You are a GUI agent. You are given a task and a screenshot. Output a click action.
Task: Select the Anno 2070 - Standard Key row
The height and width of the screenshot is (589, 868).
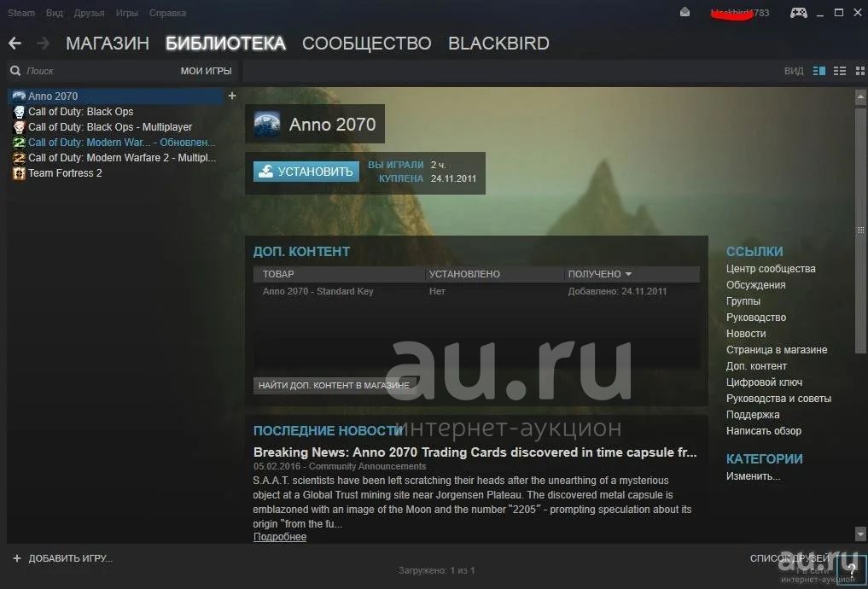tap(476, 291)
